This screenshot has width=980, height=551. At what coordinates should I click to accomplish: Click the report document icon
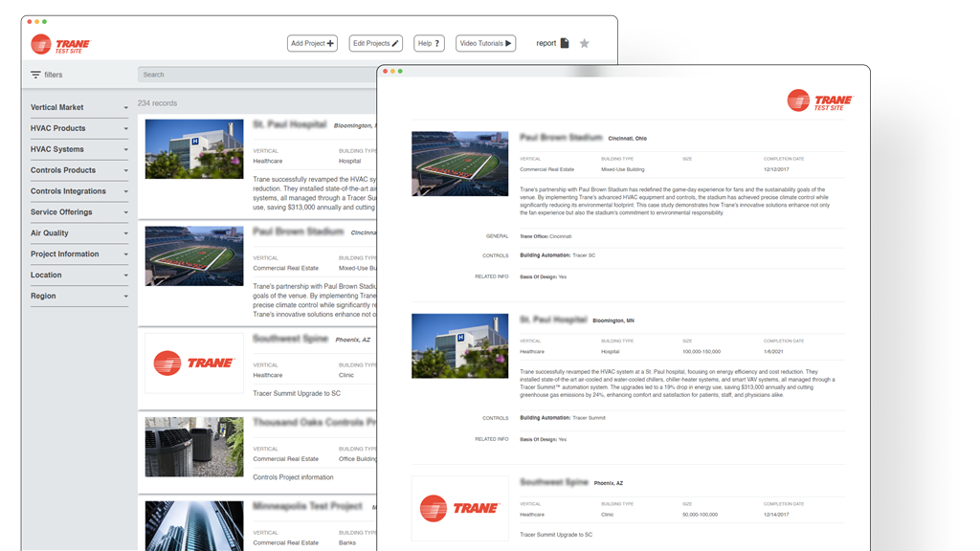coord(565,43)
